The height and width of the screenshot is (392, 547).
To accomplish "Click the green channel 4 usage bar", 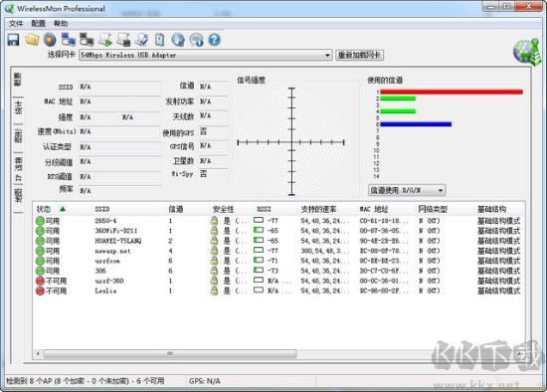I will [x=398, y=111].
